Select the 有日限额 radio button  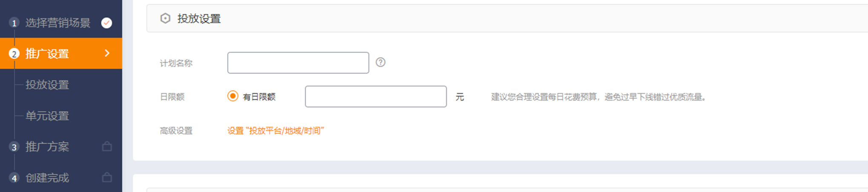click(233, 96)
